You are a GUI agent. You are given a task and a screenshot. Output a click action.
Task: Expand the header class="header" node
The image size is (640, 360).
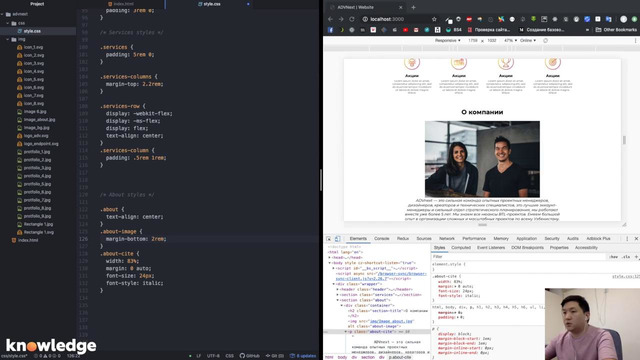pyautogui.click(x=338, y=289)
